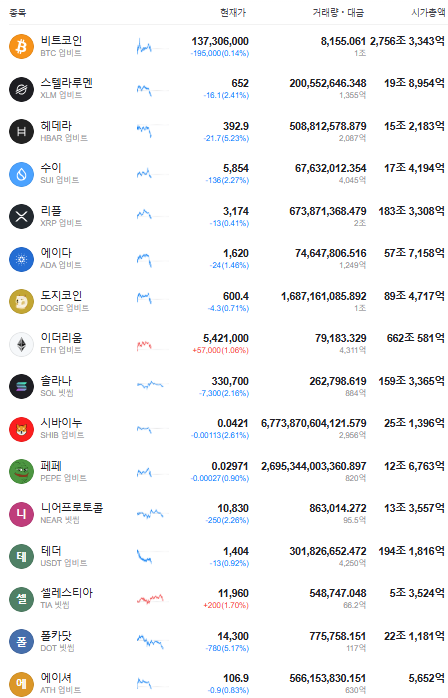Sort by 현재가 column header
Image resolution: width=448 pixels, height=698 pixels.
[233, 12]
